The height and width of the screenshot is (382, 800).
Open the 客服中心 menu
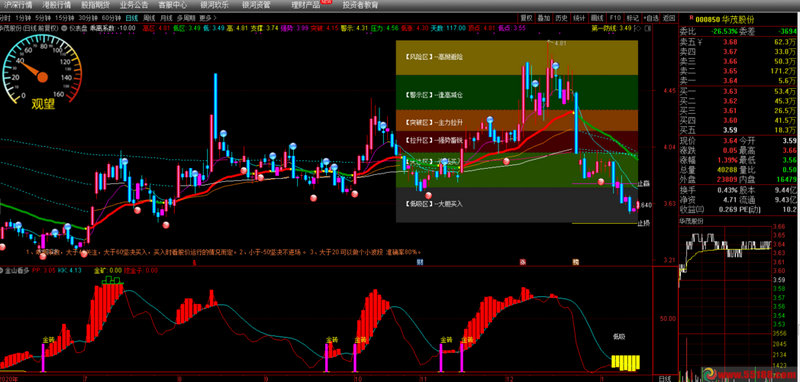[172, 5]
